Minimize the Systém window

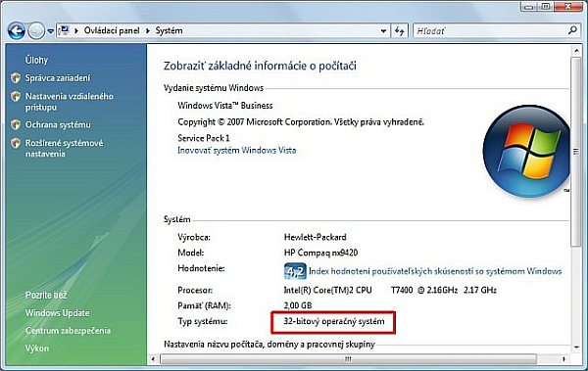(529, 7)
